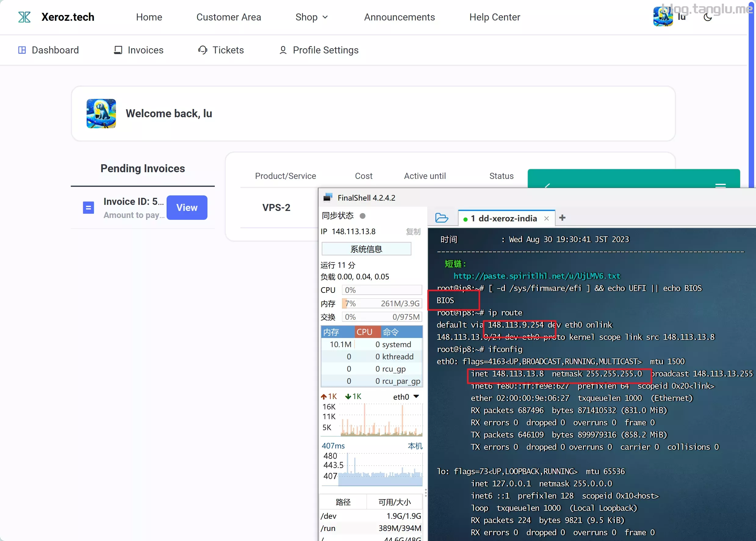Viewport: 756px width, 541px height.
Task: Select the /dev disk row
Action: pos(371,516)
